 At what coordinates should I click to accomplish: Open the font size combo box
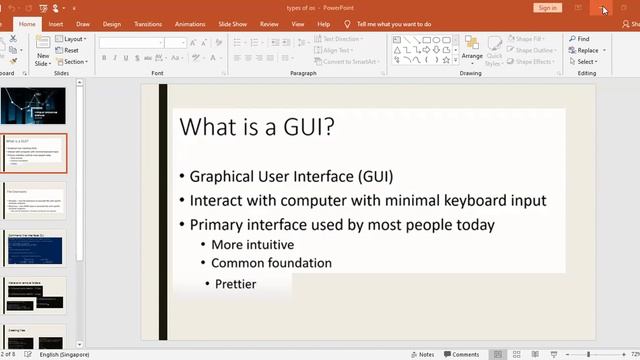tap(176, 42)
